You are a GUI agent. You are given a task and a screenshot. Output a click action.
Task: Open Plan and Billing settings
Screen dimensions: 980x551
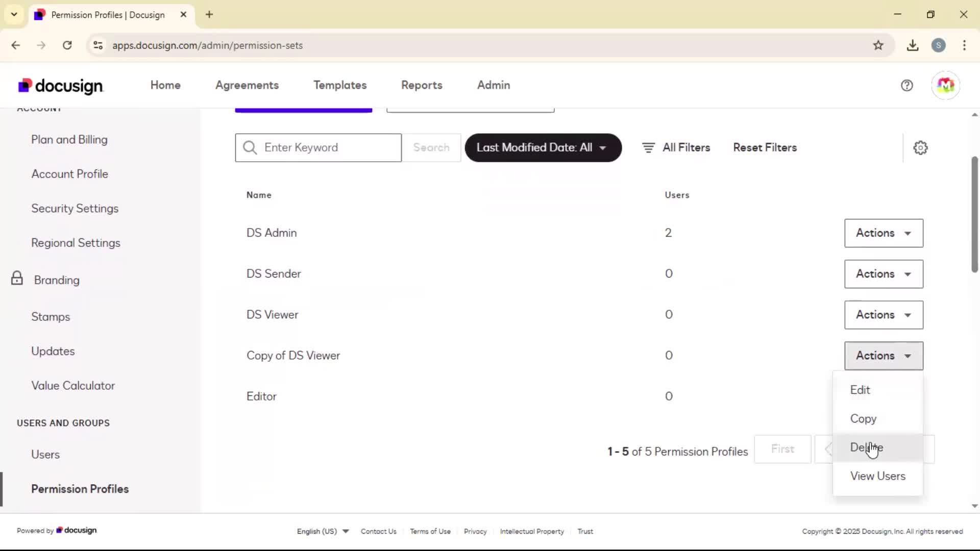click(x=69, y=140)
